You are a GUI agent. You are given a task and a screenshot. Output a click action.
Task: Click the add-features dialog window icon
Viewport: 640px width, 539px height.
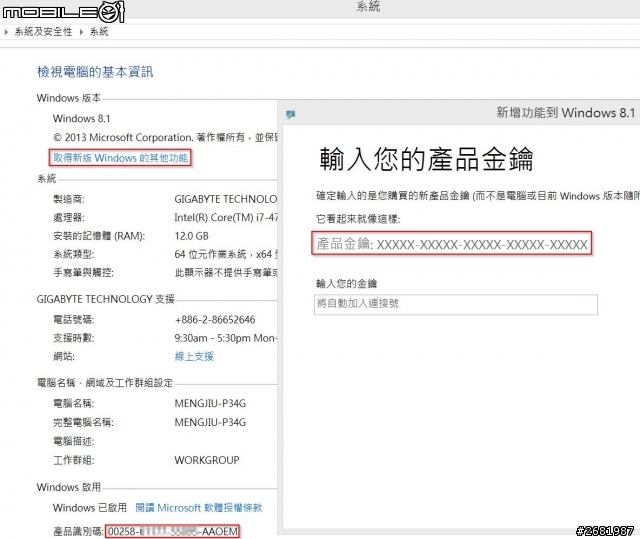click(x=291, y=115)
